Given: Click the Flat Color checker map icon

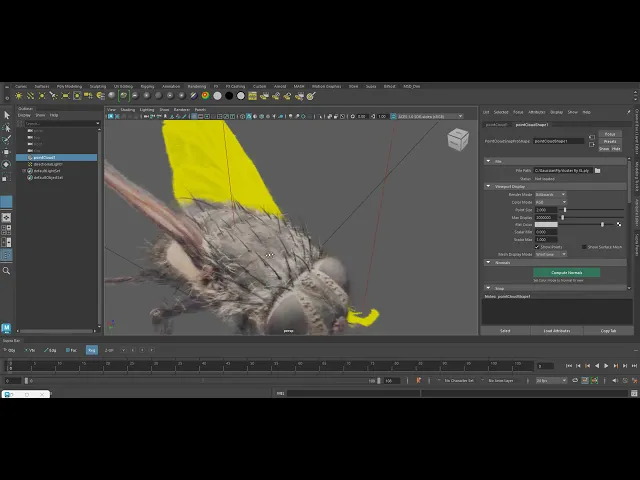Looking at the screenshot, I should 619,224.
